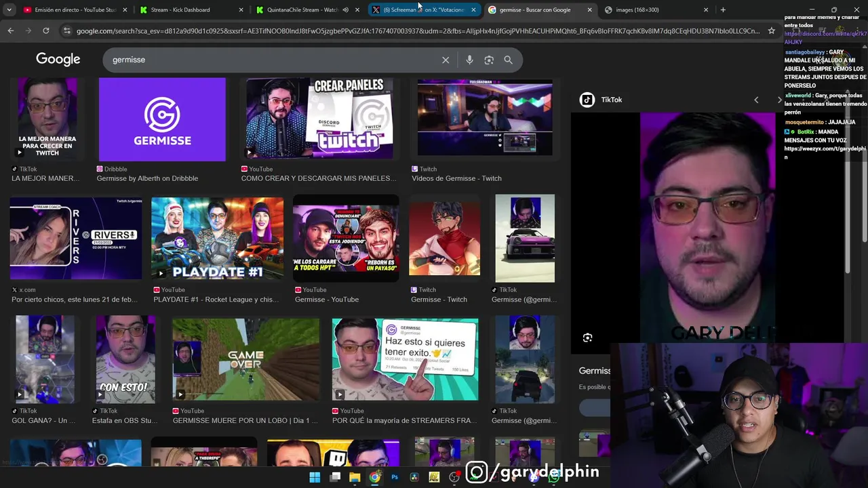Open the Windows Start menu
The width and height of the screenshot is (868, 488).
point(315,477)
